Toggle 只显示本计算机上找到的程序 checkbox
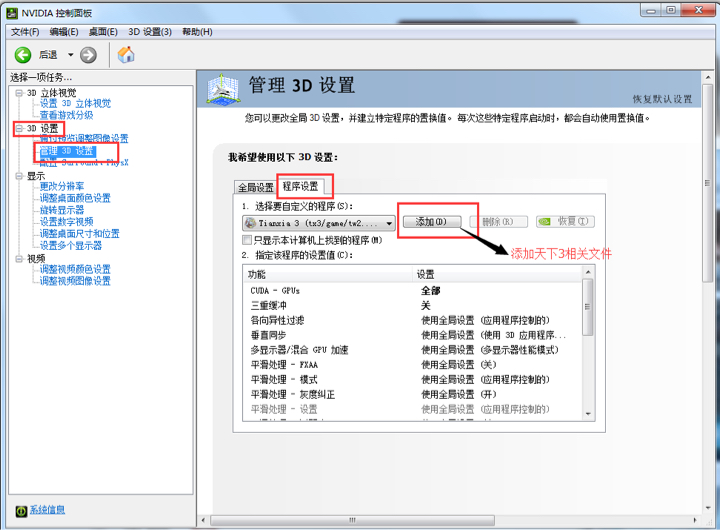This screenshot has width=720, height=530. [x=247, y=240]
